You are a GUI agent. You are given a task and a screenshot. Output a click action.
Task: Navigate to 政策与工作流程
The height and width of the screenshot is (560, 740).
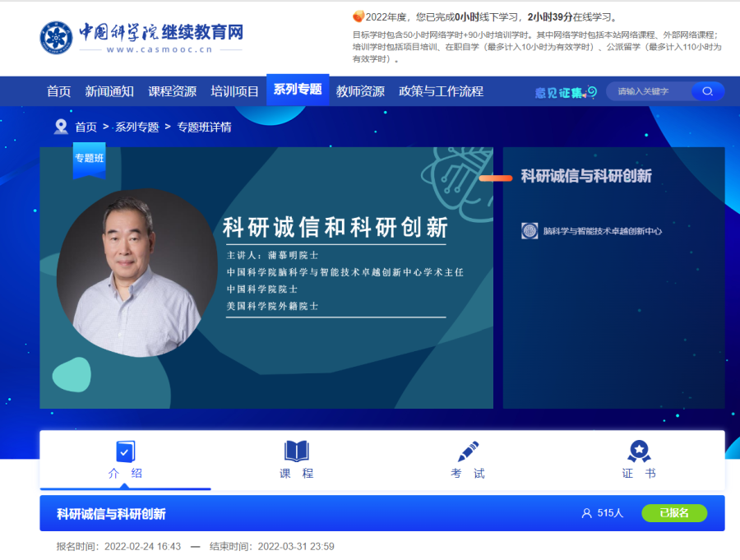click(x=441, y=91)
